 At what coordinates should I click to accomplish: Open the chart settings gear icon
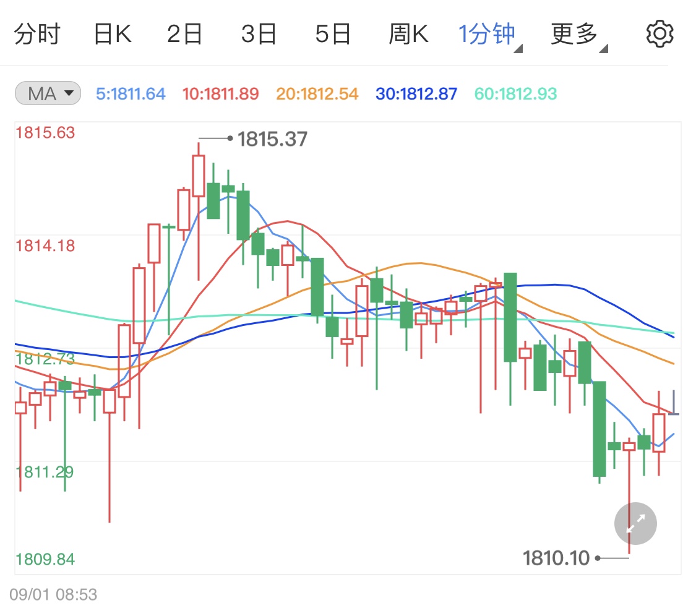(659, 34)
